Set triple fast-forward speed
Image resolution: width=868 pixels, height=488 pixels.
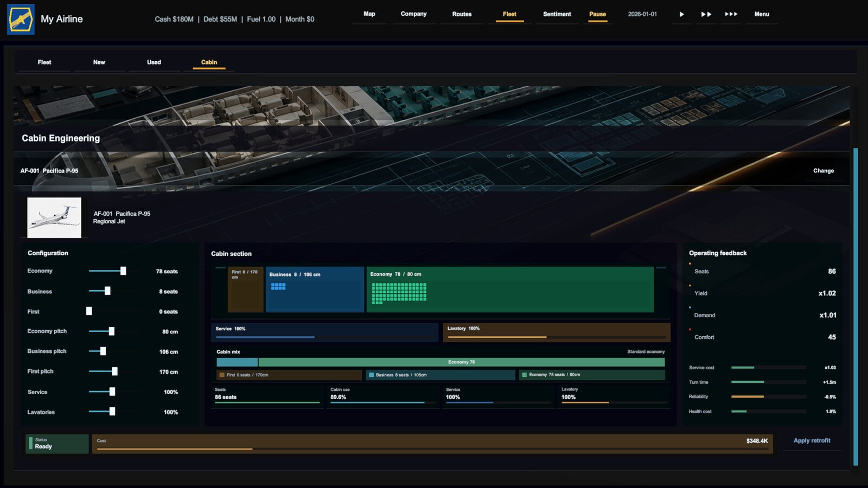pos(731,14)
